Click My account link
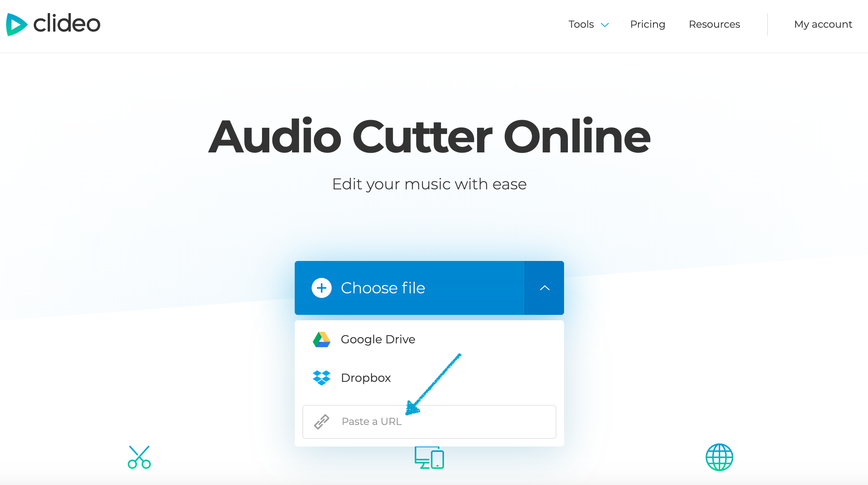 pos(823,24)
